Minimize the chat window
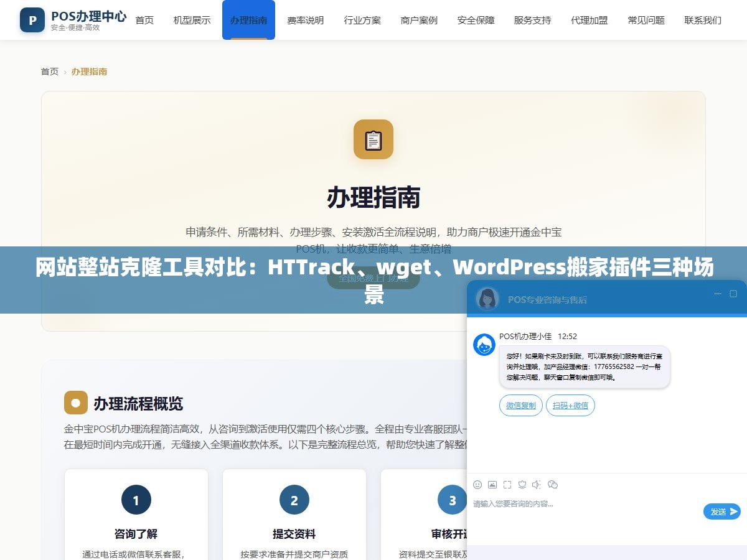747x560 pixels. point(717,294)
